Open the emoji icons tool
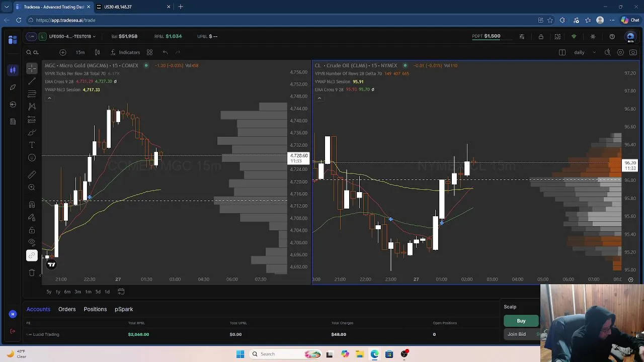This screenshot has width=644, height=362. [x=32, y=158]
